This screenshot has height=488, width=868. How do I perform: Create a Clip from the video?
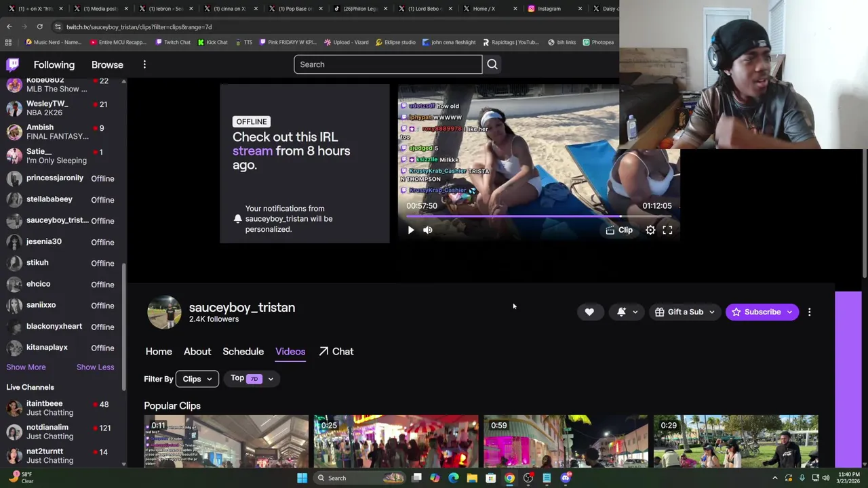pos(619,230)
